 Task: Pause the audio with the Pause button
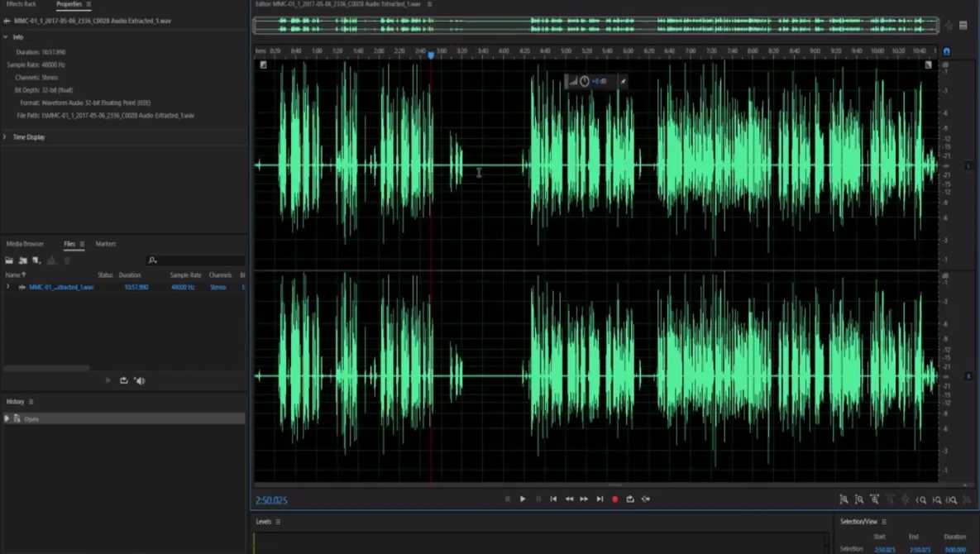pos(538,499)
